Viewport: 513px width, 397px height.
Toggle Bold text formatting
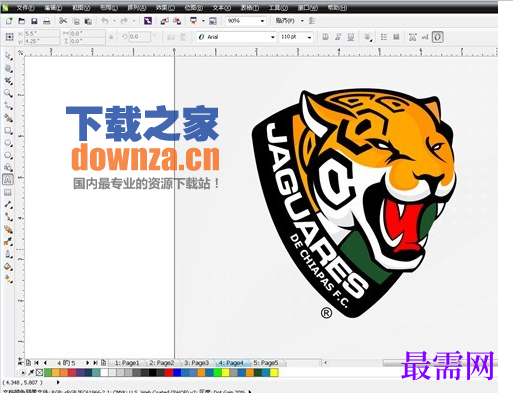[x=326, y=37]
